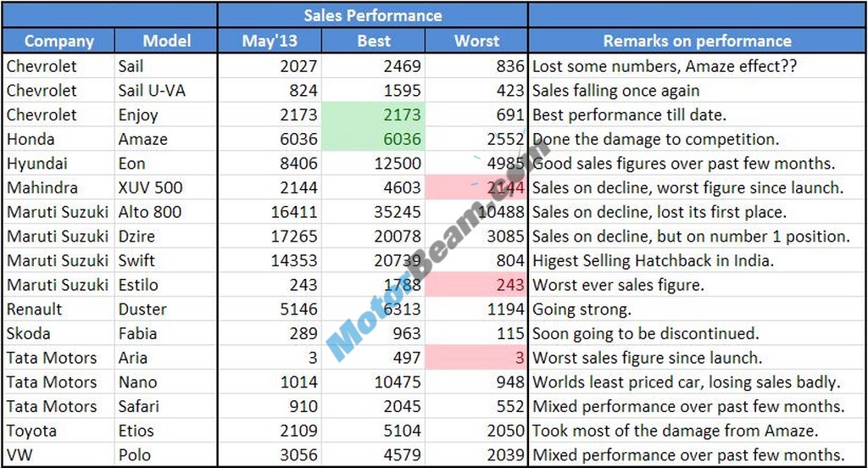This screenshot has height=468, width=868.
Task: Click the Model column header
Action: point(166,41)
